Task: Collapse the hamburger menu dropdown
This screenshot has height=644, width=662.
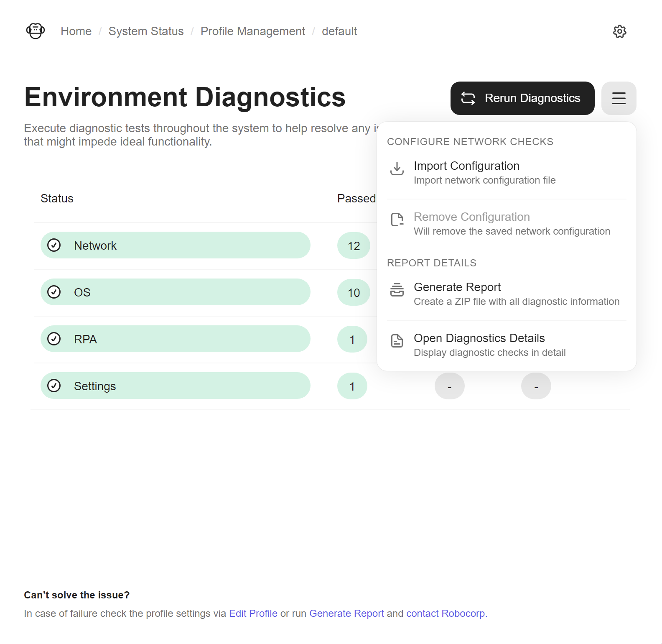Action: pyautogui.click(x=619, y=98)
